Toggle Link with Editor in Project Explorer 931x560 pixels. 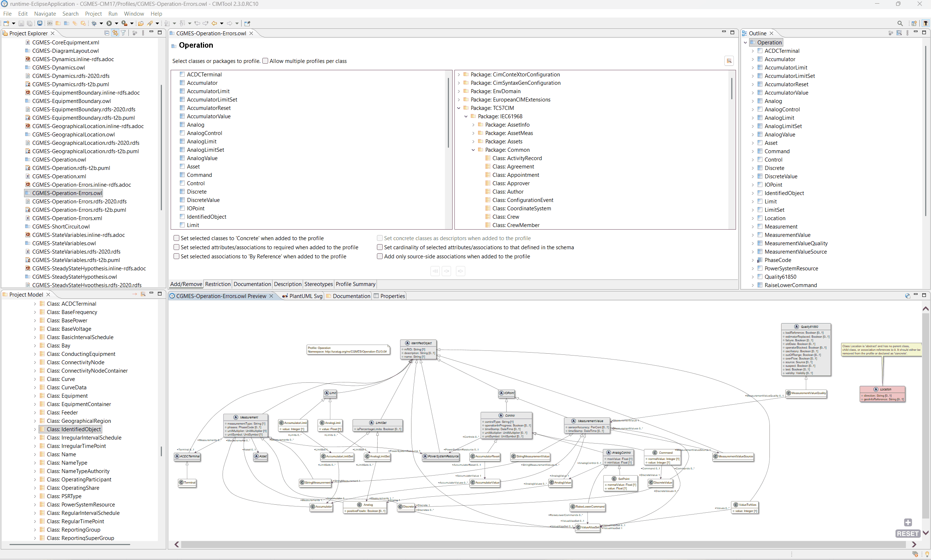[x=115, y=33]
